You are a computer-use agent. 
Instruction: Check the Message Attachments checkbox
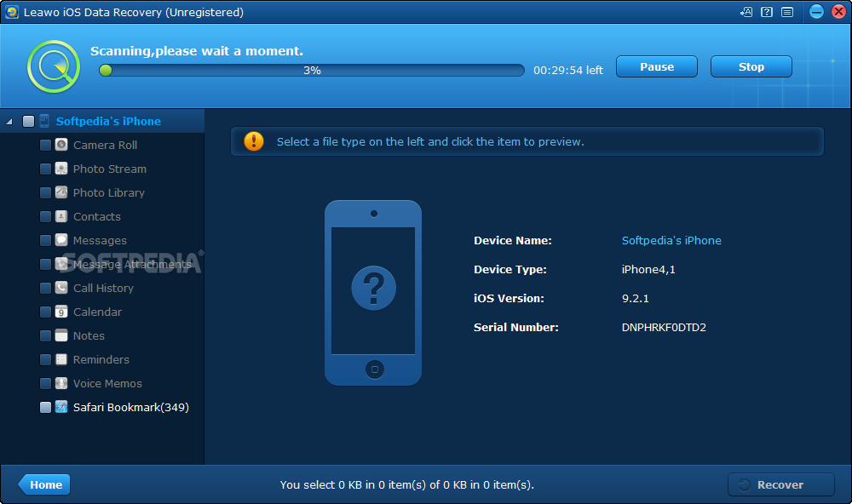46,264
